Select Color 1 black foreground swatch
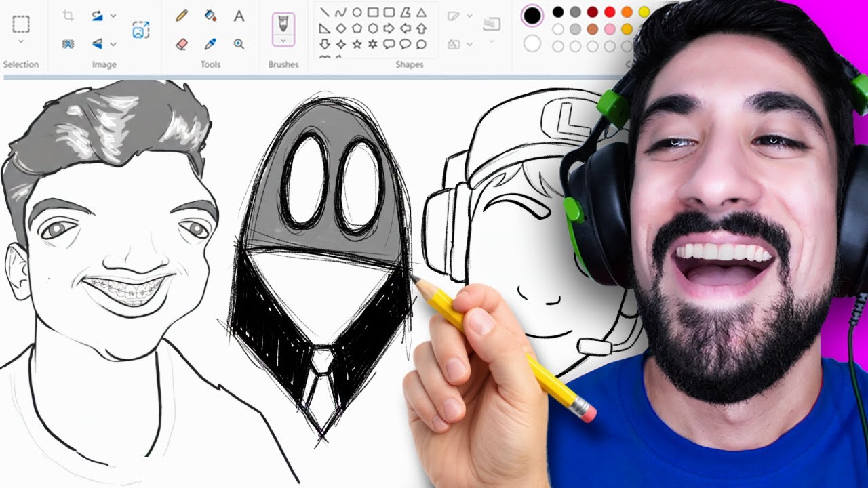 pos(532,15)
